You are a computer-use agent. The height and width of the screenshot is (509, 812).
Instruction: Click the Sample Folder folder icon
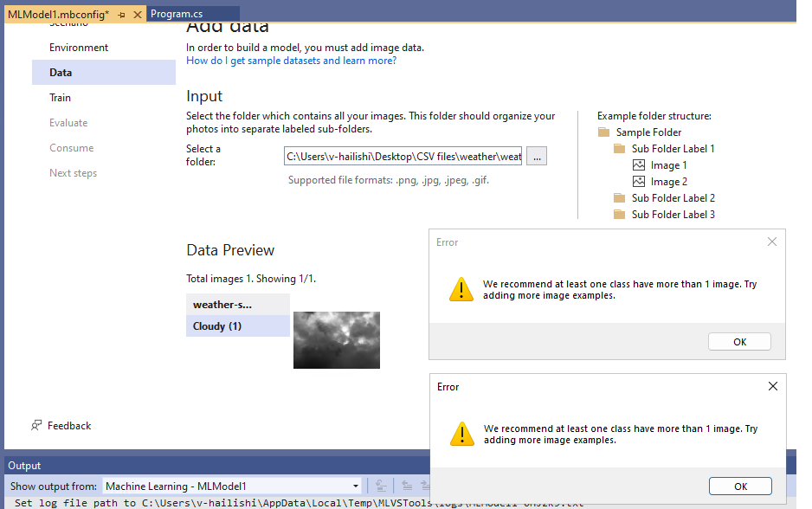pos(603,132)
